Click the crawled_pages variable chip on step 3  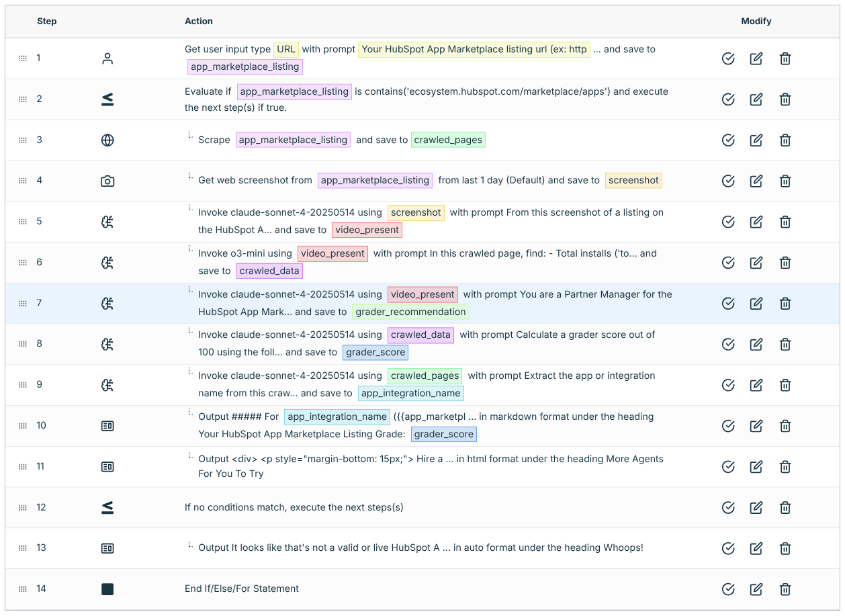(x=448, y=140)
